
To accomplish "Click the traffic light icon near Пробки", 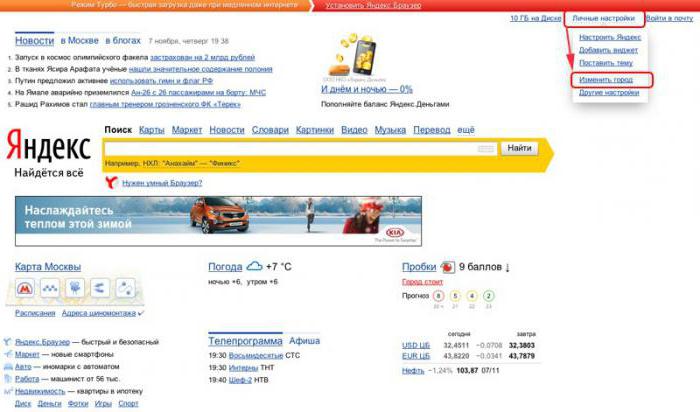I will (x=447, y=267).
